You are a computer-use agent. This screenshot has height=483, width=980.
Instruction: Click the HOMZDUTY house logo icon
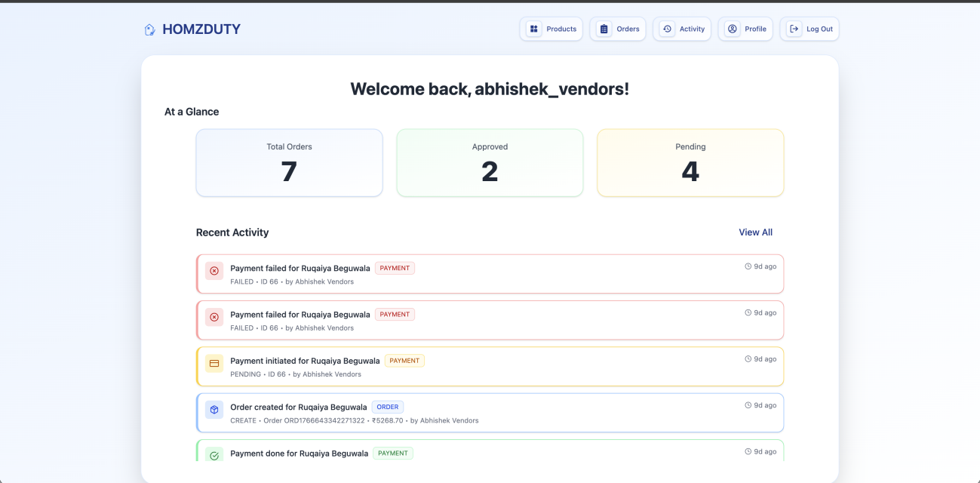(x=149, y=29)
